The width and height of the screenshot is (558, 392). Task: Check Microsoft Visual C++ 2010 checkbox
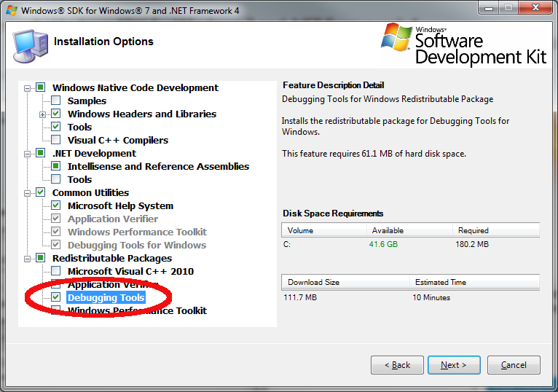coord(56,272)
